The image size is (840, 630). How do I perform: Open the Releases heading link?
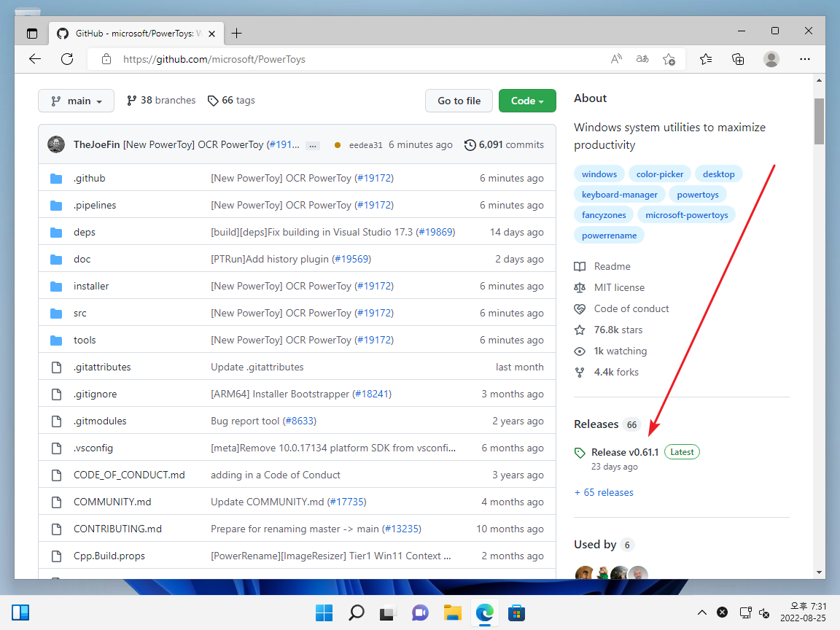[596, 424]
